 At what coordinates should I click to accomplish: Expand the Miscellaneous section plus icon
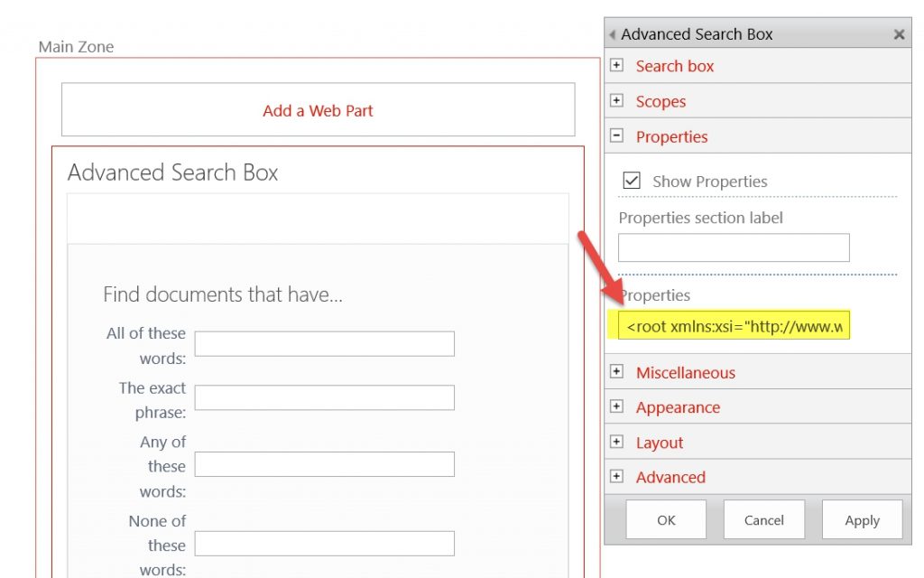(x=616, y=371)
